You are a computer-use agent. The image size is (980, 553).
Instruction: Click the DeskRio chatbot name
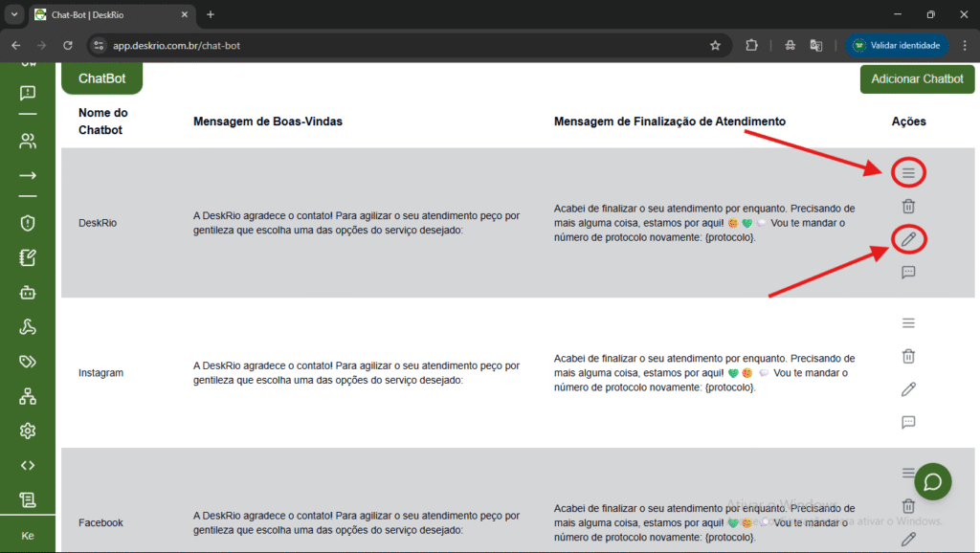tap(98, 223)
